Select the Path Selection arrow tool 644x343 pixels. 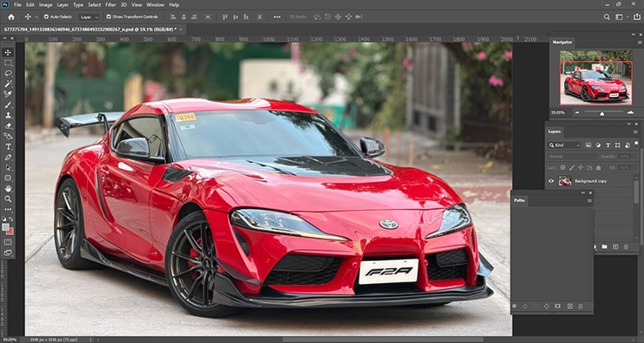(8, 168)
